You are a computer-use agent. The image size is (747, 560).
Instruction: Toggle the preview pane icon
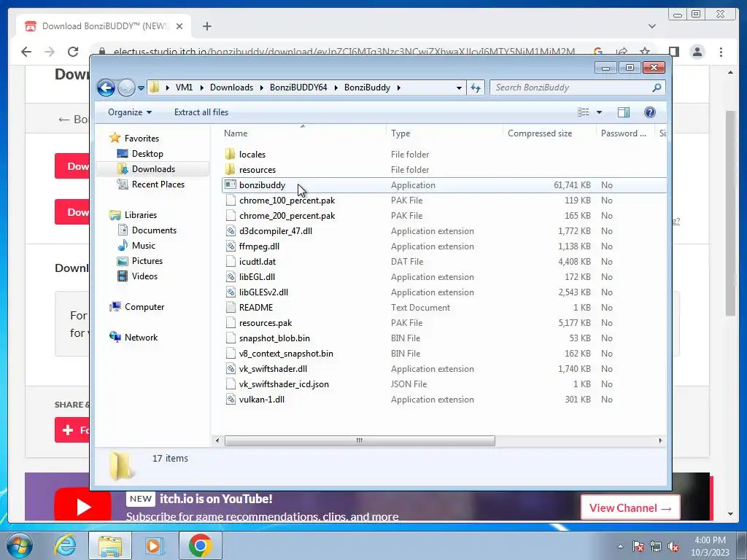(623, 112)
